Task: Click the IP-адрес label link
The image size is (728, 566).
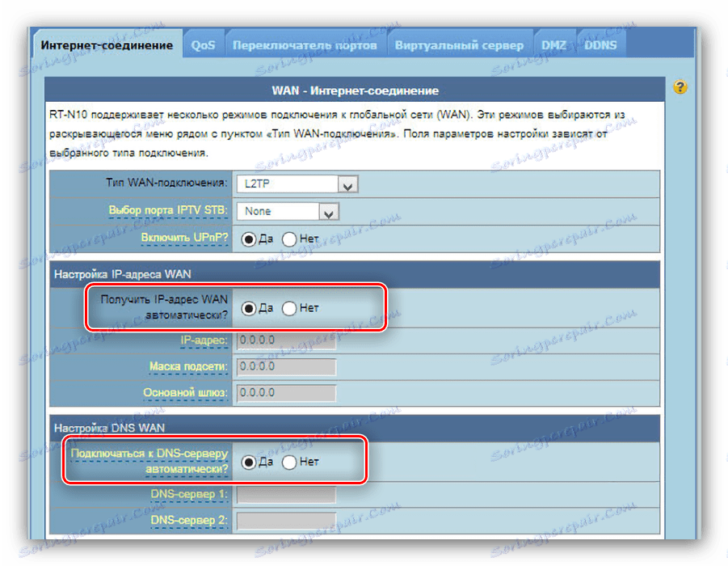Action: [x=204, y=340]
